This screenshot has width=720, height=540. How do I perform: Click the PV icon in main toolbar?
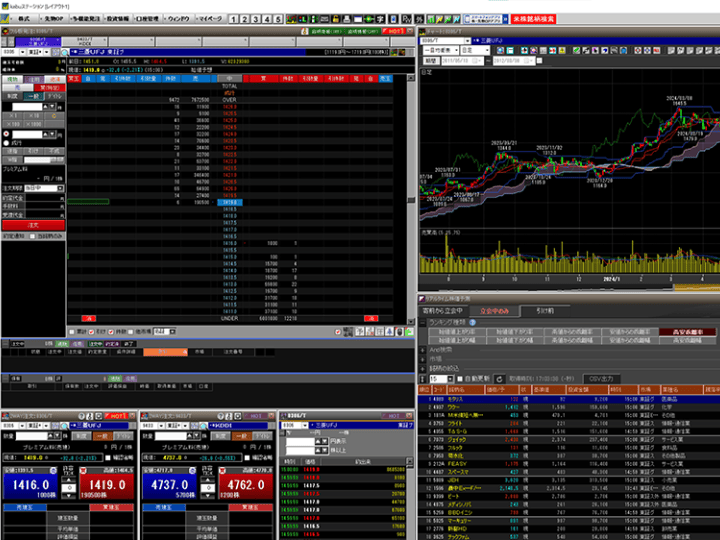coord(407,19)
